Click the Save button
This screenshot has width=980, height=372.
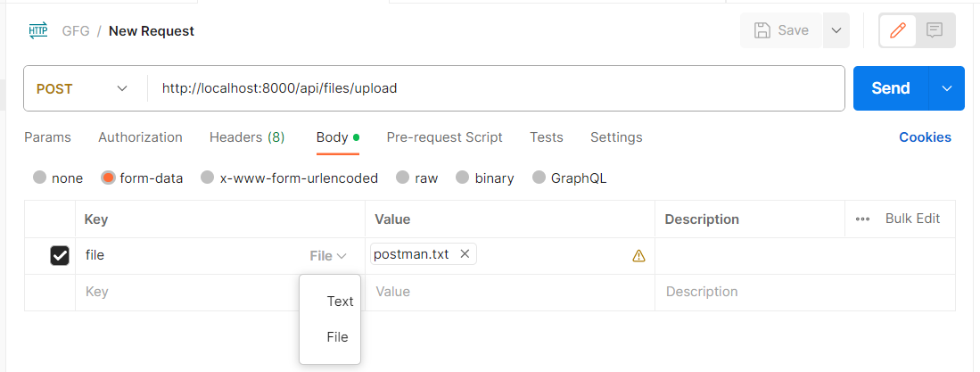pyautogui.click(x=781, y=30)
